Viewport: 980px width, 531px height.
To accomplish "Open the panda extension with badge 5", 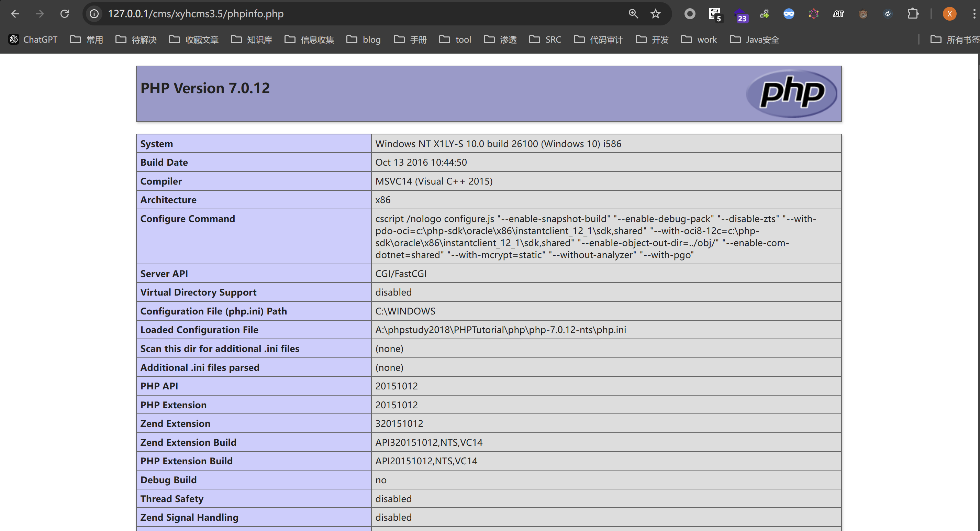I will click(x=715, y=14).
